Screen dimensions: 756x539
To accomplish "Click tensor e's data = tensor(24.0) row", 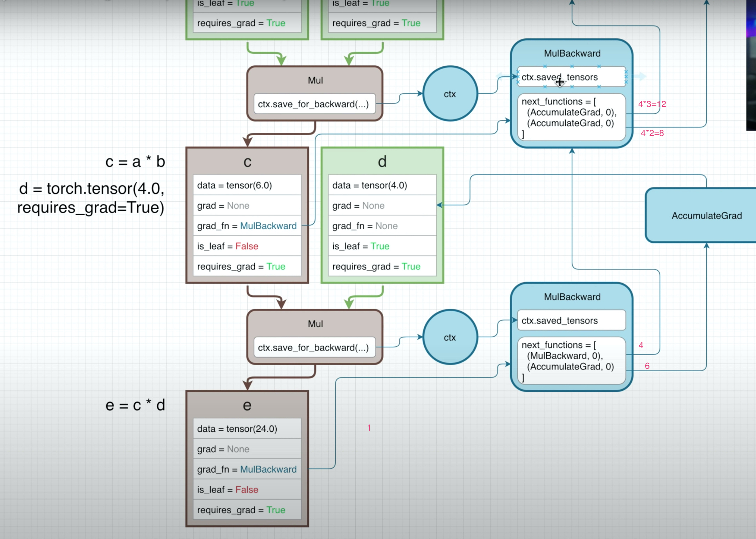I will [247, 429].
